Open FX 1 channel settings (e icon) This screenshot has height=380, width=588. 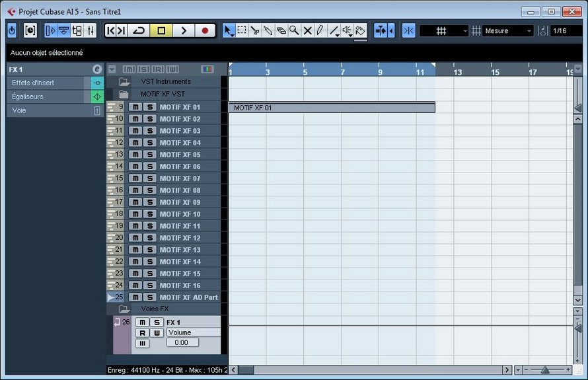97,69
